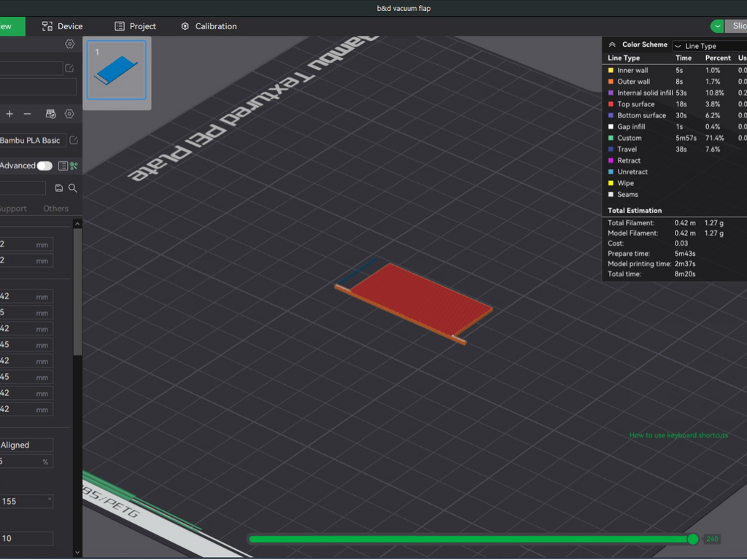The width and height of the screenshot is (747, 560).
Task: Click the input field showing 10
Action: point(26,539)
